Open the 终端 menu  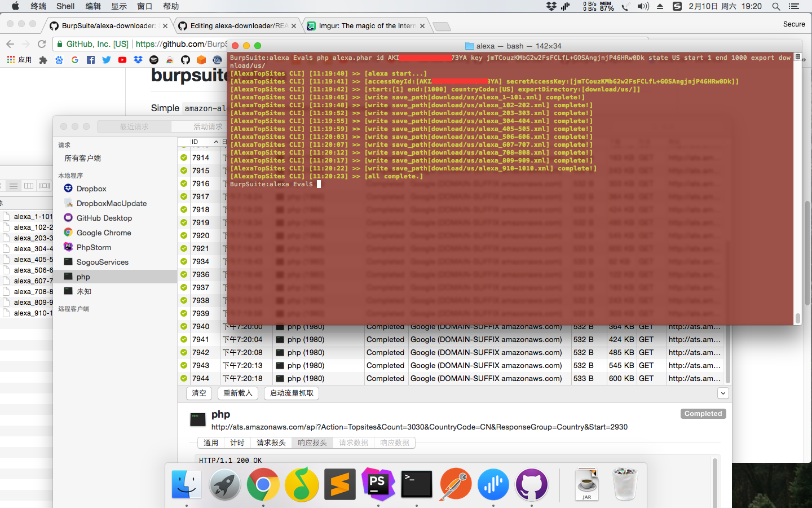coord(38,6)
